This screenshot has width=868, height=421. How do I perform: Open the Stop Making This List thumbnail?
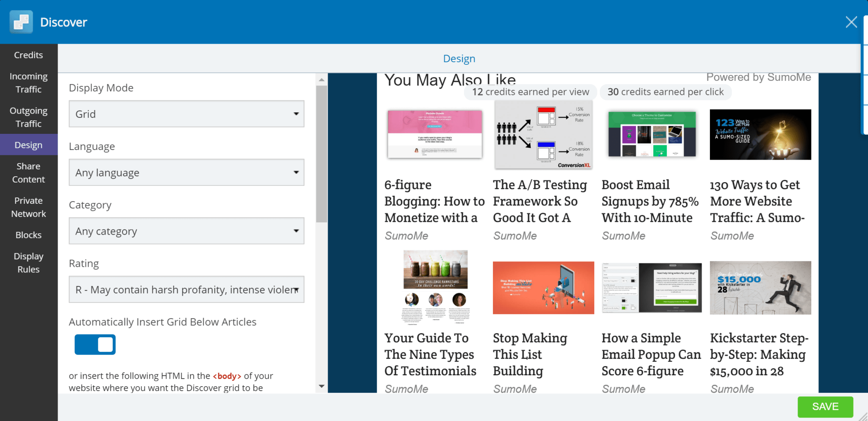click(543, 288)
